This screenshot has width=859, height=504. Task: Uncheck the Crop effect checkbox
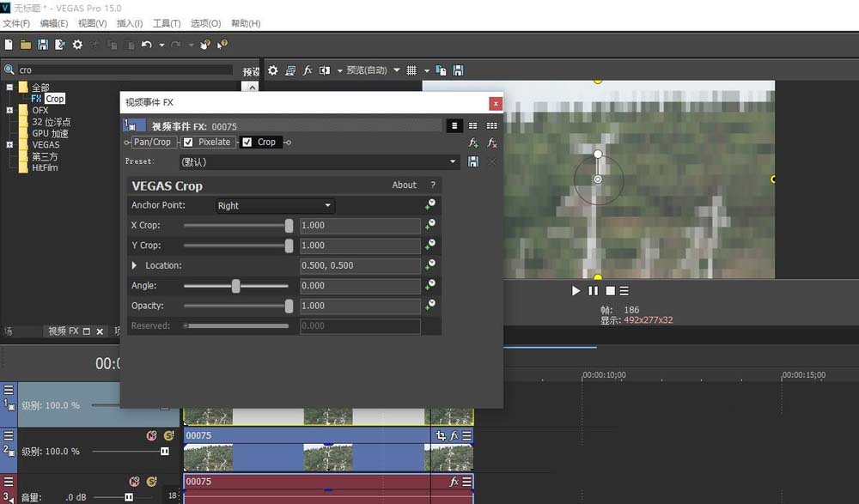(x=247, y=143)
